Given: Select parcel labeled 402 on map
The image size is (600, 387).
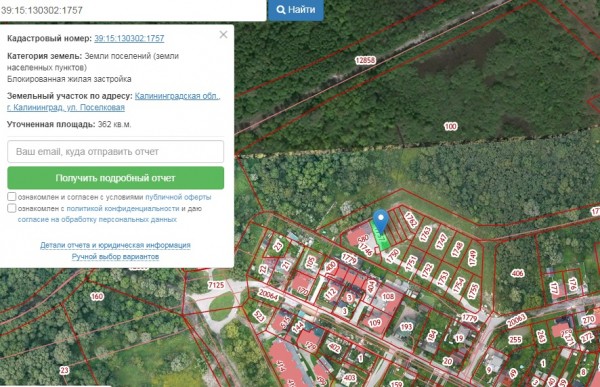Looking at the screenshot, I should 334,348.
